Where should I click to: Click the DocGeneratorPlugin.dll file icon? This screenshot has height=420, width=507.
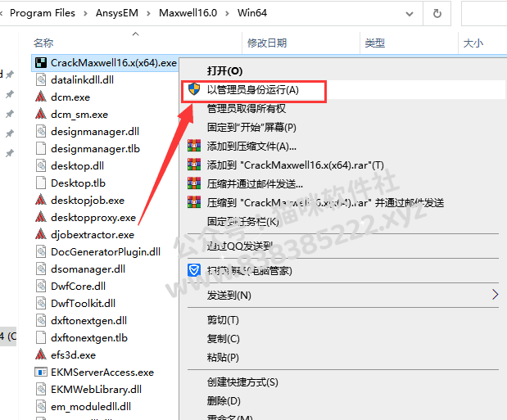(x=41, y=252)
